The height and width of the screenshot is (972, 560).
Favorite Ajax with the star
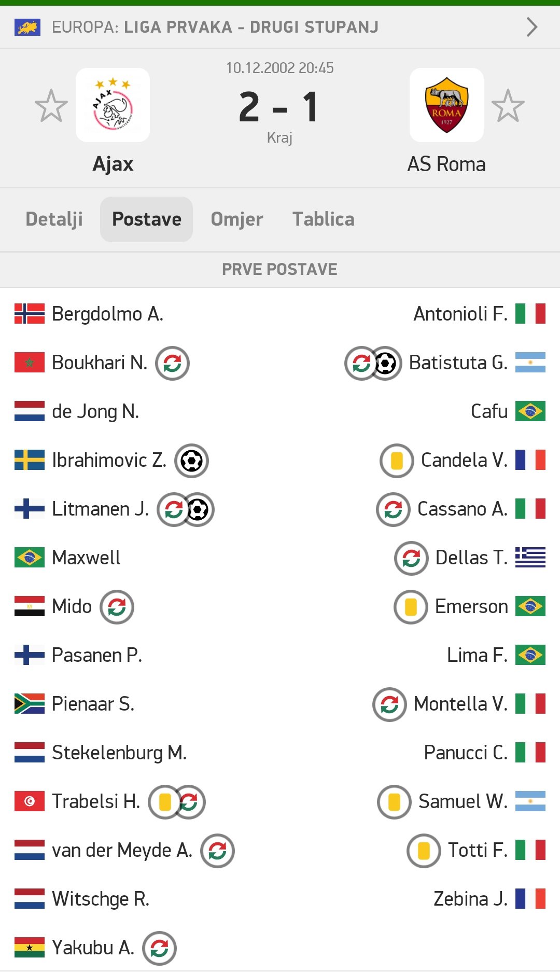click(51, 105)
